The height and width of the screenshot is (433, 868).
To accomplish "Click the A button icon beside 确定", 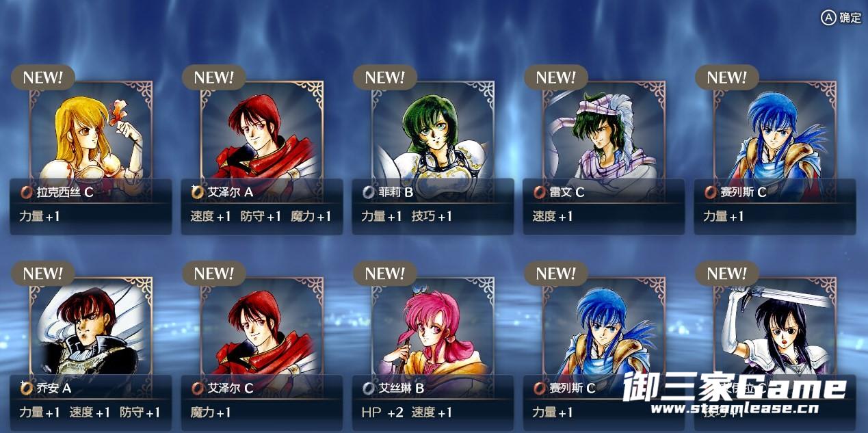I will point(828,18).
